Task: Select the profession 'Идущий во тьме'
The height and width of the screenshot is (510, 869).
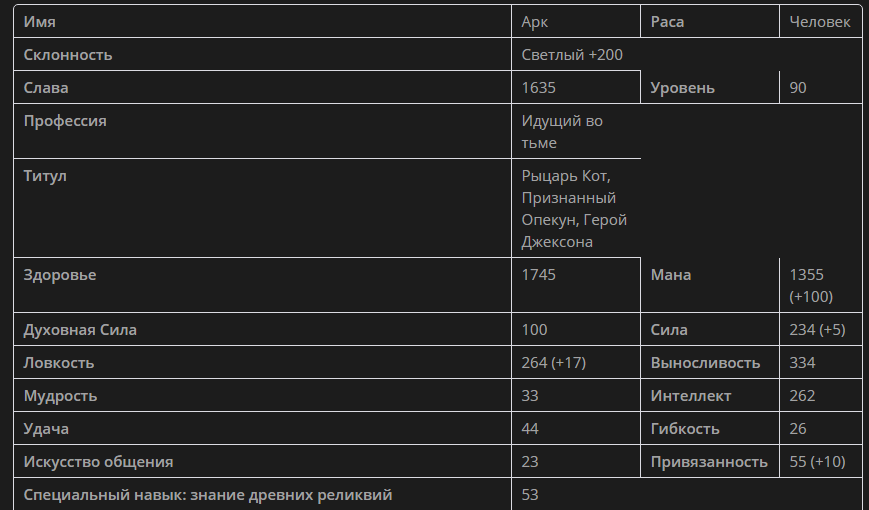Action: (562, 132)
